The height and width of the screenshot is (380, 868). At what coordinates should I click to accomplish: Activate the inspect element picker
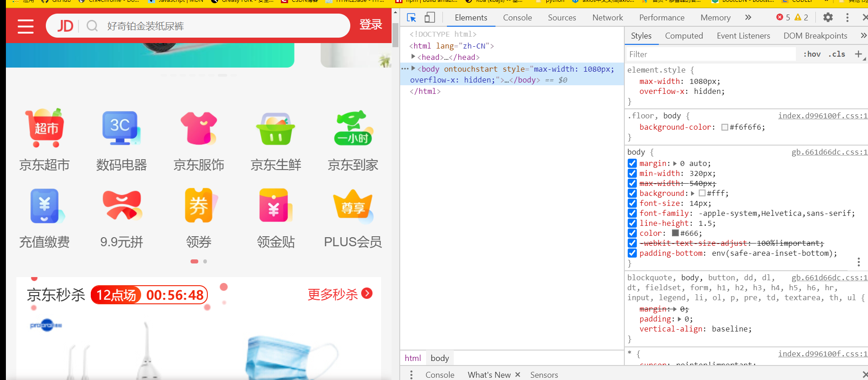412,17
